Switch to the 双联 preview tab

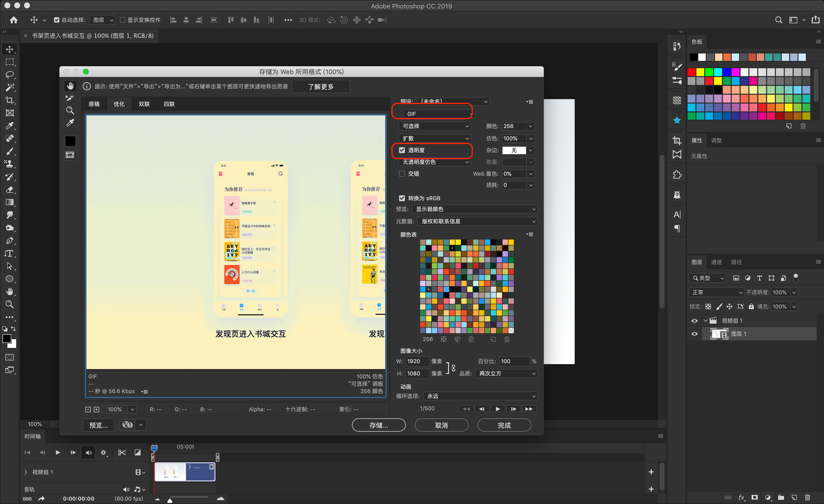[144, 104]
